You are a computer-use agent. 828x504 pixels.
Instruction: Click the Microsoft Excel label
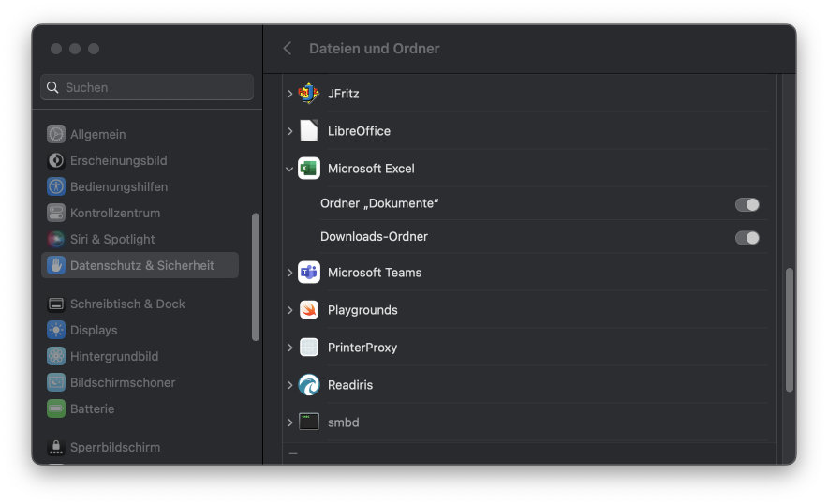coord(371,169)
